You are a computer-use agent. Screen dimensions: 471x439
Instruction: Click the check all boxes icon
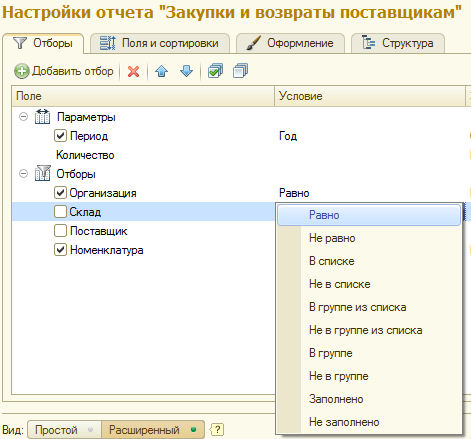point(215,71)
